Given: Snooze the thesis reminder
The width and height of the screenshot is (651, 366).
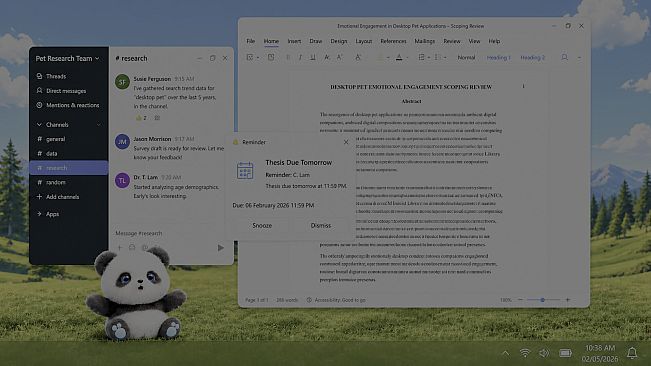Looking at the screenshot, I should 262,225.
